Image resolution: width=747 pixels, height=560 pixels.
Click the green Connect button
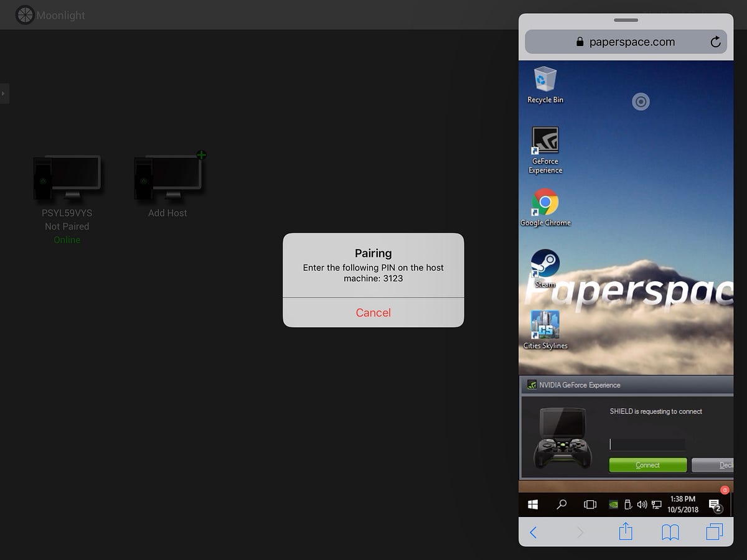647,465
